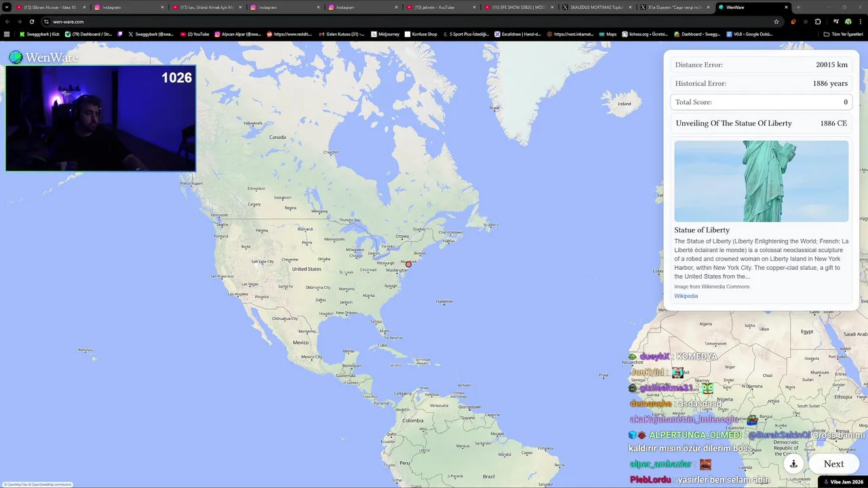Image resolution: width=868 pixels, height=488 pixels.
Task: Close the WenWare tab
Action: [x=786, y=7]
